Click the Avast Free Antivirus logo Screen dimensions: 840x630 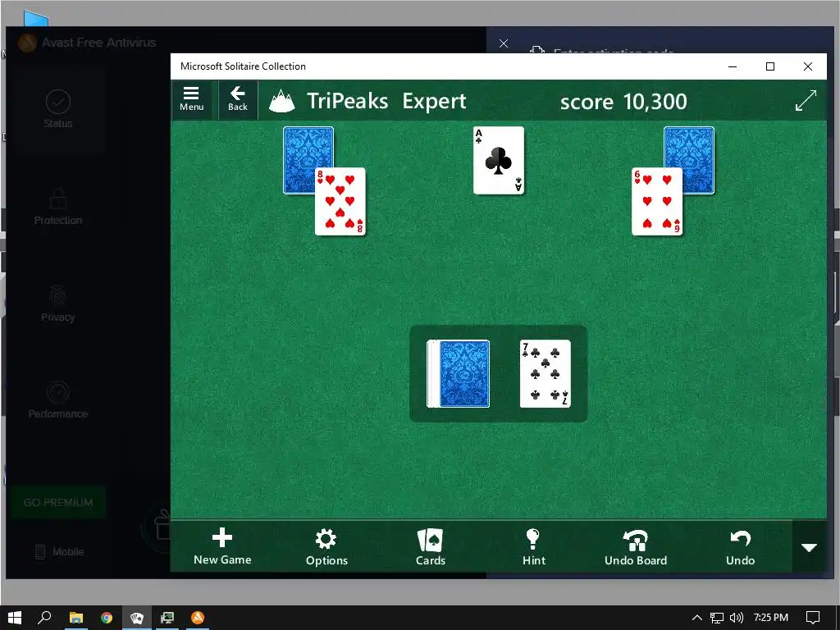click(27, 43)
